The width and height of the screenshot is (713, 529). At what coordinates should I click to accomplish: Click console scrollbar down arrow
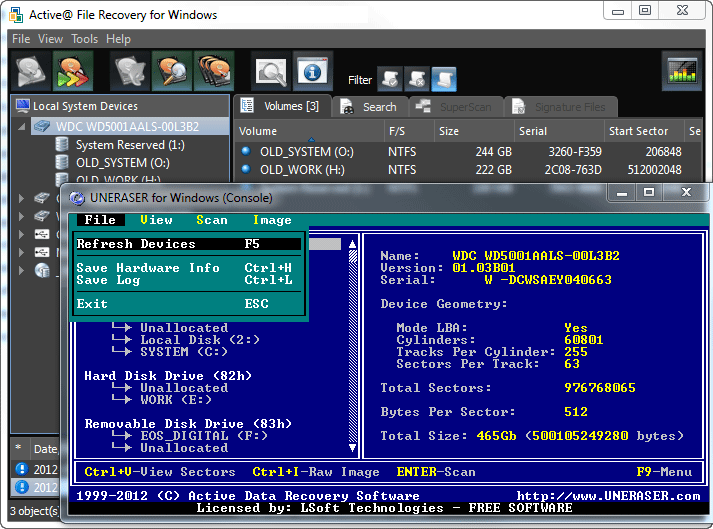(x=352, y=448)
